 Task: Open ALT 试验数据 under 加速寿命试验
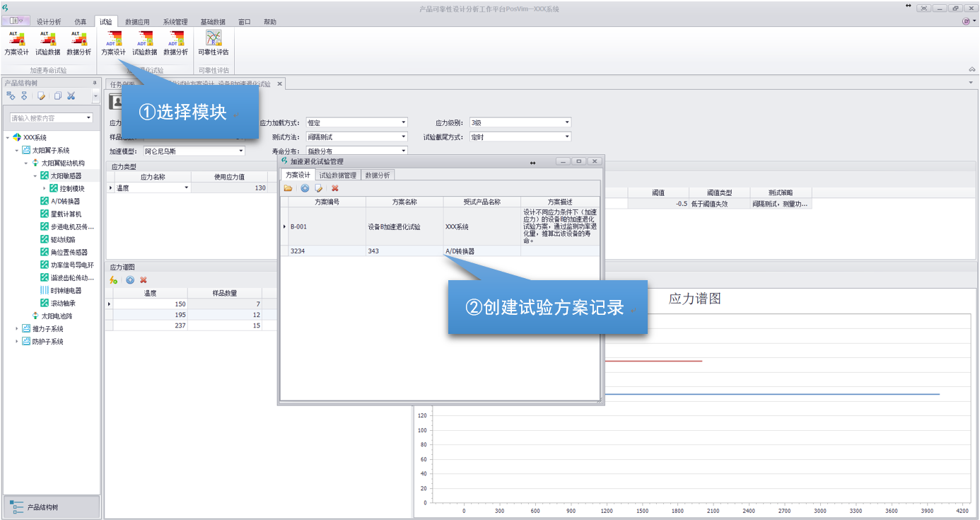click(x=48, y=43)
